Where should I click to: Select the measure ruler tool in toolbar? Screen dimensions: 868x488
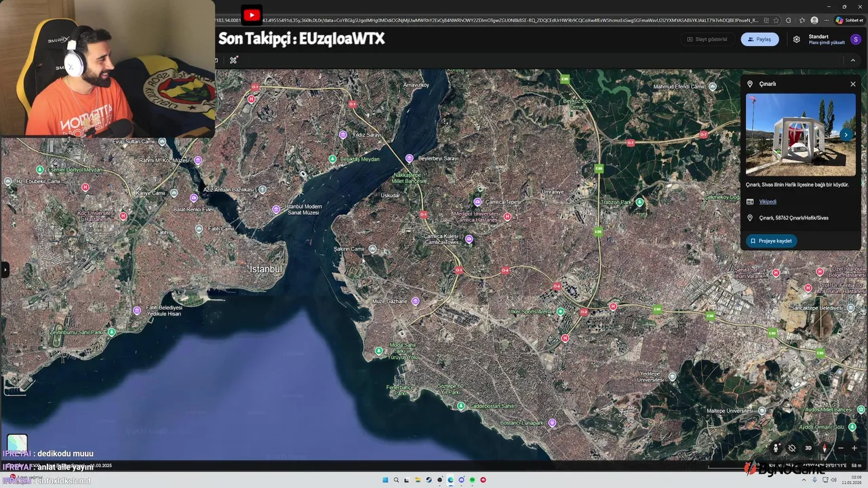pyautogui.click(x=233, y=60)
